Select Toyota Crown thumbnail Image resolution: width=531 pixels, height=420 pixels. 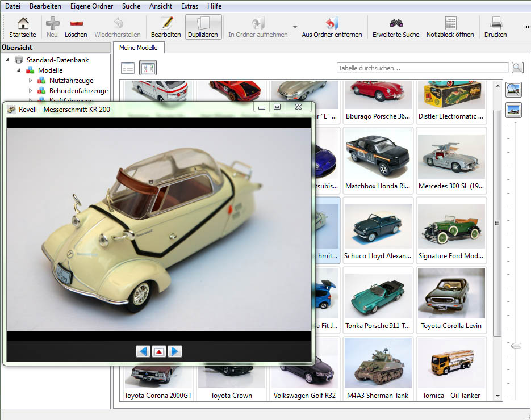231,384
